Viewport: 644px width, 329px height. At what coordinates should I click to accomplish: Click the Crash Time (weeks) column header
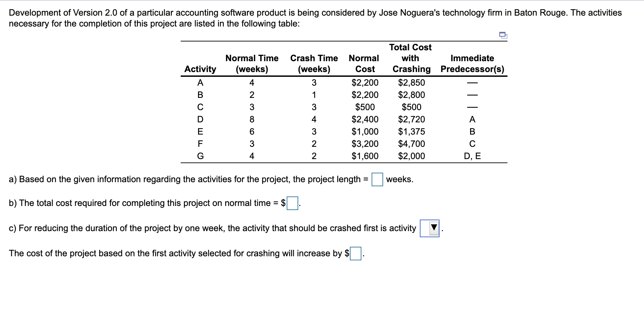pos(314,64)
